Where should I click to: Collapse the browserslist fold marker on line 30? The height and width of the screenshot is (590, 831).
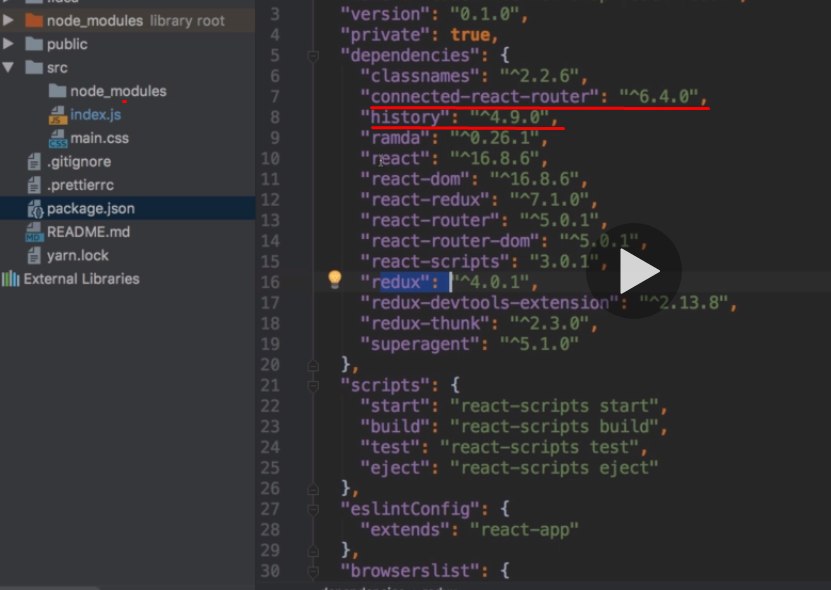pyautogui.click(x=313, y=571)
